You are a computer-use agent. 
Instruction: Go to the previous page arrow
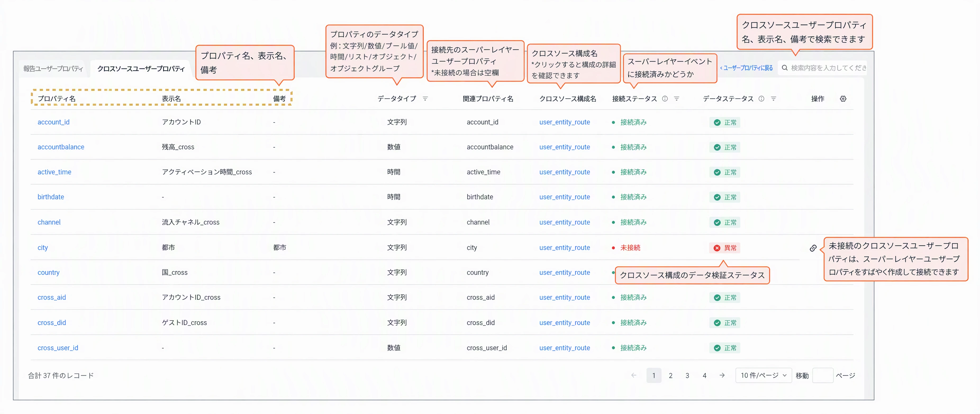tap(633, 375)
